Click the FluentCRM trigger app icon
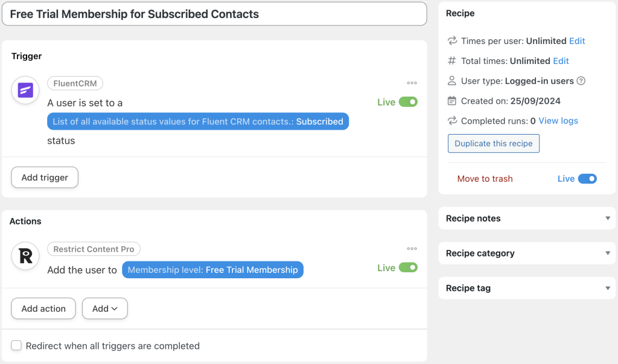 25,90
